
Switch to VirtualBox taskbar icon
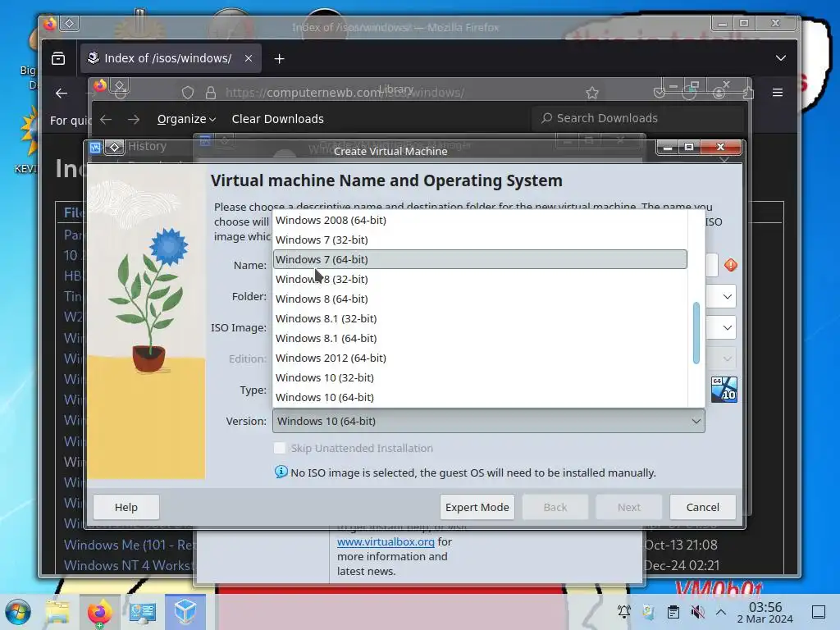tap(185, 612)
